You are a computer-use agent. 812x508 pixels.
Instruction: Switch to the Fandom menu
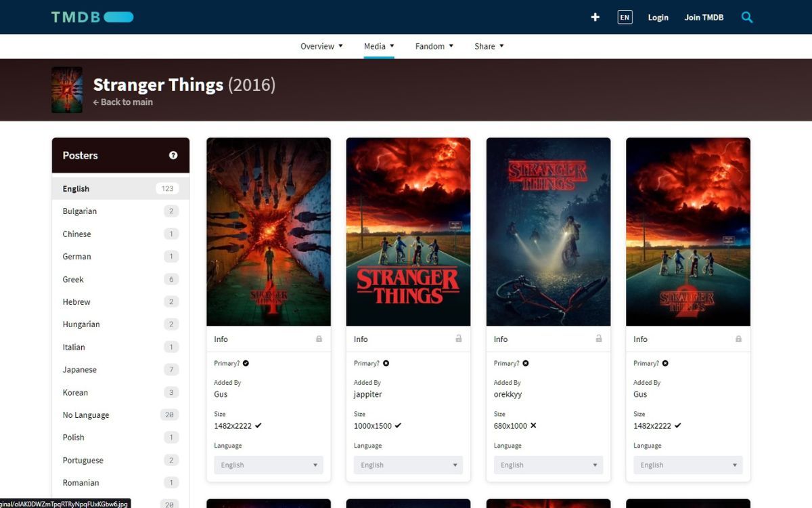tap(433, 46)
